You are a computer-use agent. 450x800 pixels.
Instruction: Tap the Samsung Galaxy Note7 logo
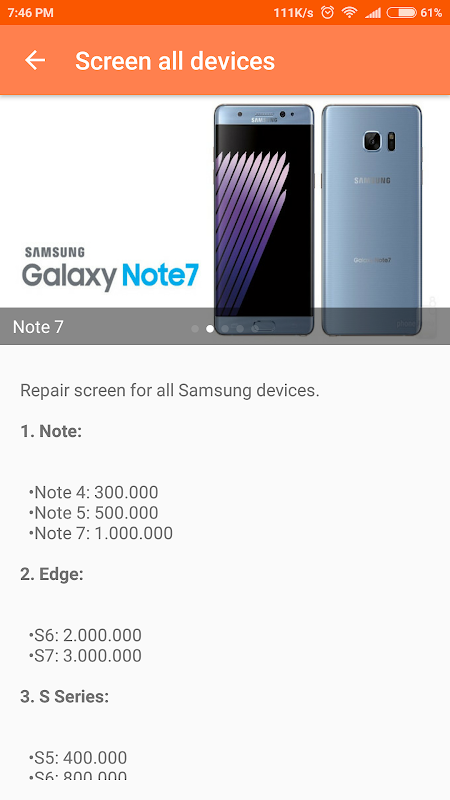click(x=110, y=269)
